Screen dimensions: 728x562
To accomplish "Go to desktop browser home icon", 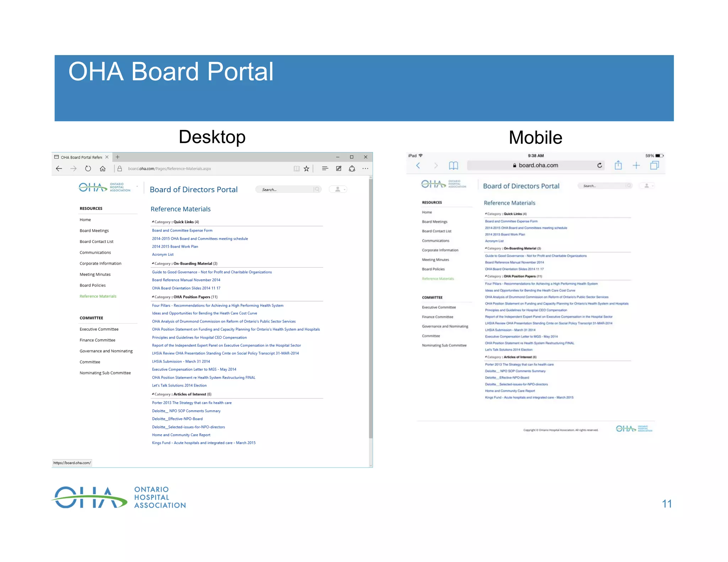I will pyautogui.click(x=102, y=168).
